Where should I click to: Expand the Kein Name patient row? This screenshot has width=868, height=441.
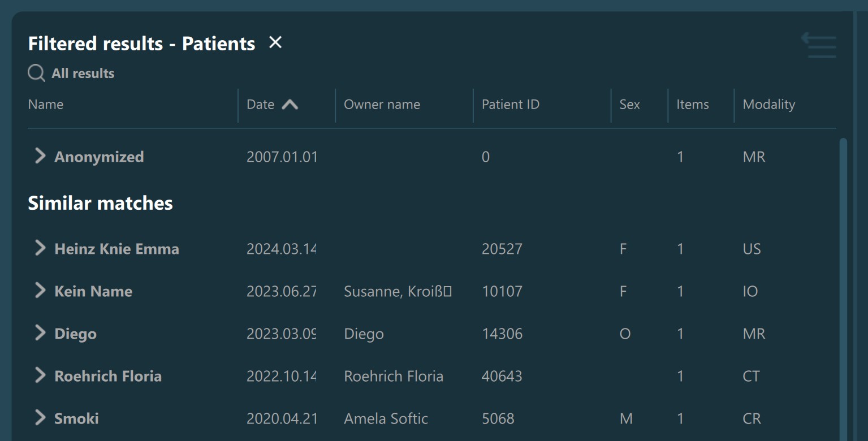coord(40,291)
